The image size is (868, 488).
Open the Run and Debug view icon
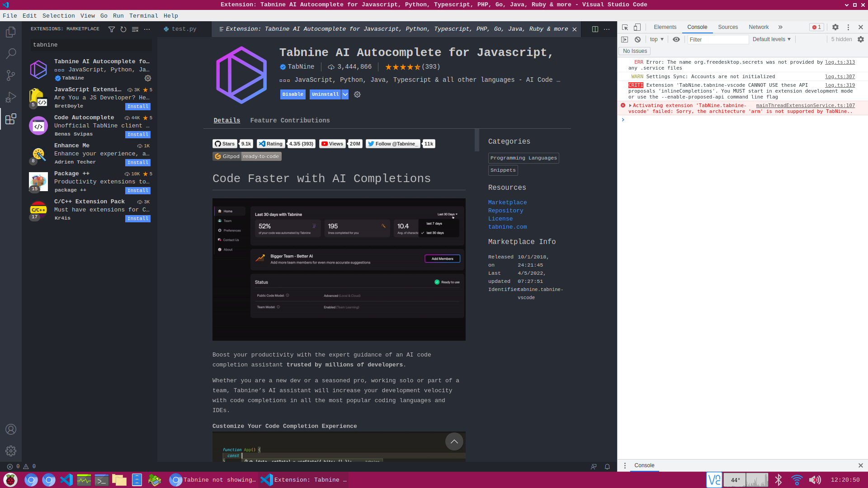[11, 97]
